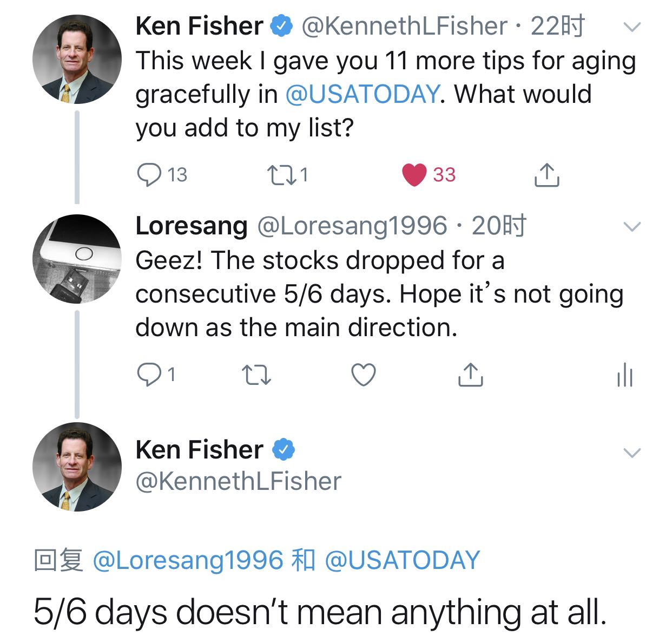Retweet Ken Fisher's aging tips tweet

point(280,175)
